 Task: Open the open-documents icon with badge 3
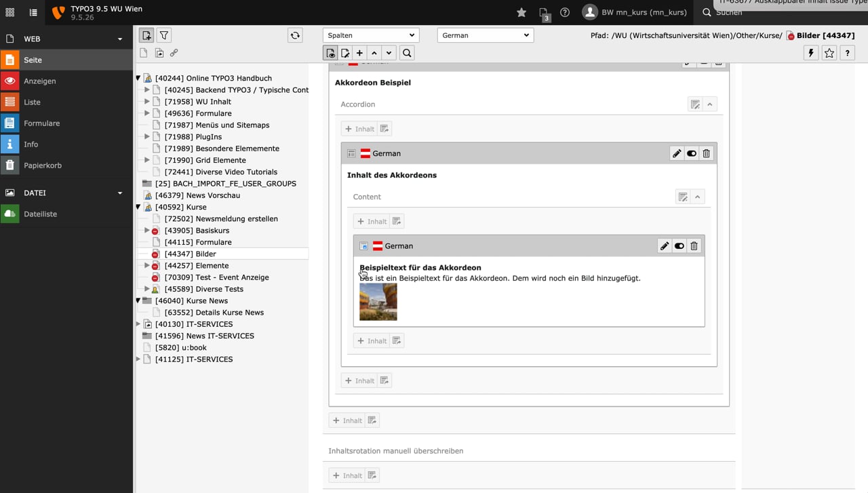543,12
